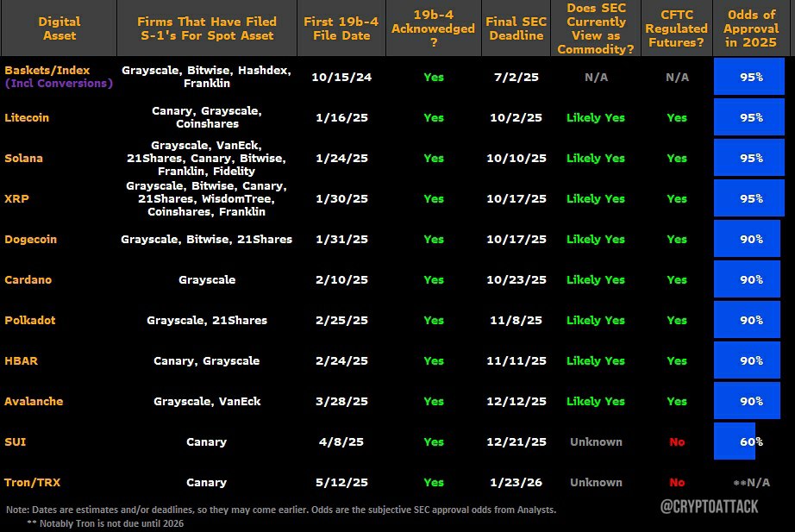795x532 pixels.
Task: Click the 5/12/25 file date cell
Action: (x=341, y=483)
